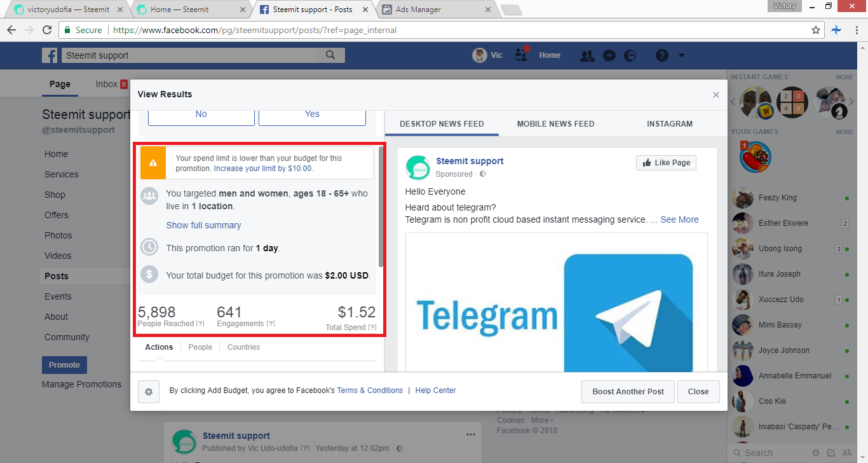Viewport: 868px width, 463px height.
Task: Click the Steemit support avatar in the ad preview
Action: [418, 167]
